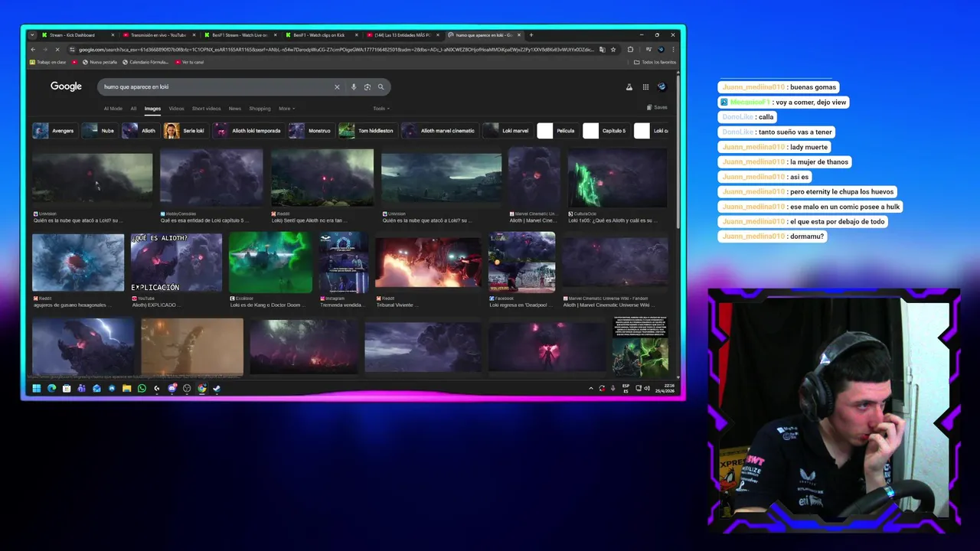Bookmark this page with the star icon
Image resolution: width=980 pixels, height=551 pixels.
pos(612,50)
